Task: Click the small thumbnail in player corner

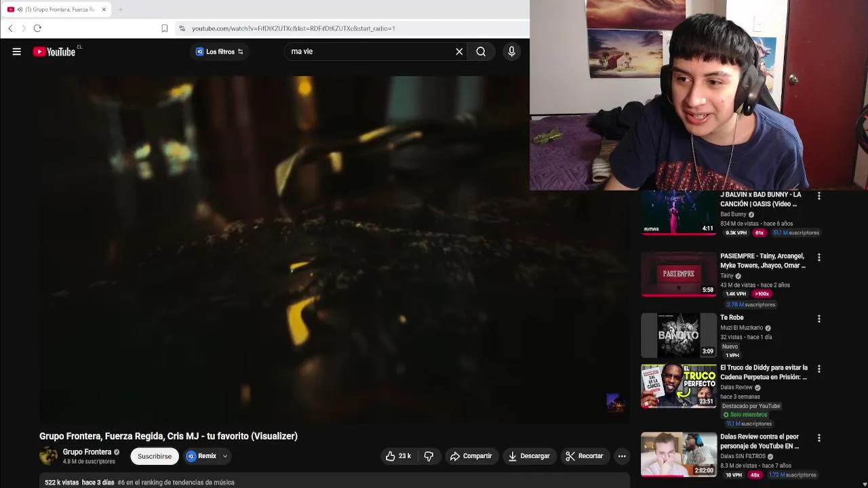Action: pyautogui.click(x=614, y=403)
